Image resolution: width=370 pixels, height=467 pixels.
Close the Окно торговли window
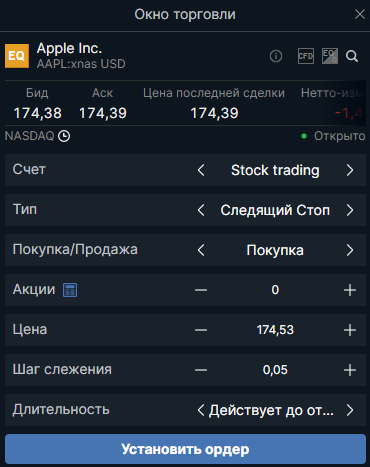click(x=360, y=14)
